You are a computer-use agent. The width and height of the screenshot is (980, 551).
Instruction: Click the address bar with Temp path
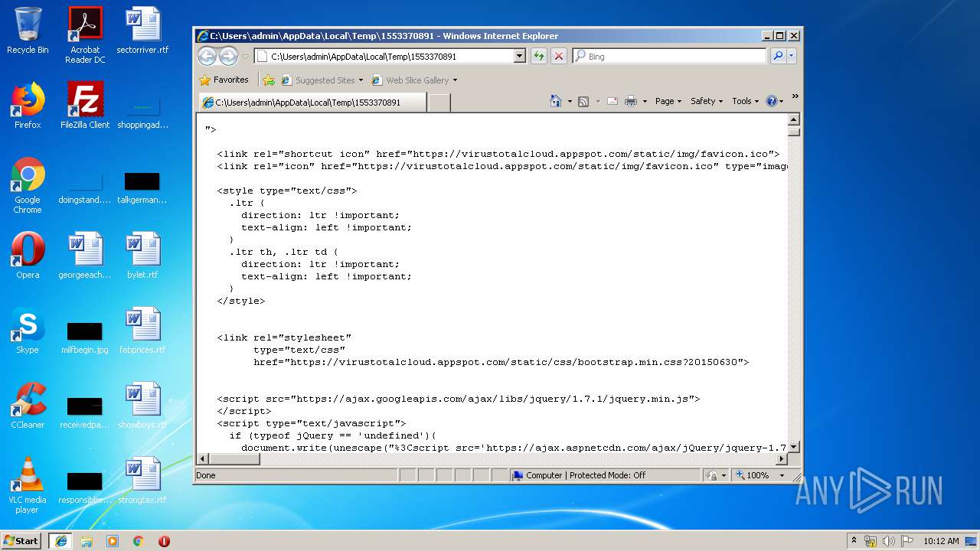pyautogui.click(x=384, y=56)
